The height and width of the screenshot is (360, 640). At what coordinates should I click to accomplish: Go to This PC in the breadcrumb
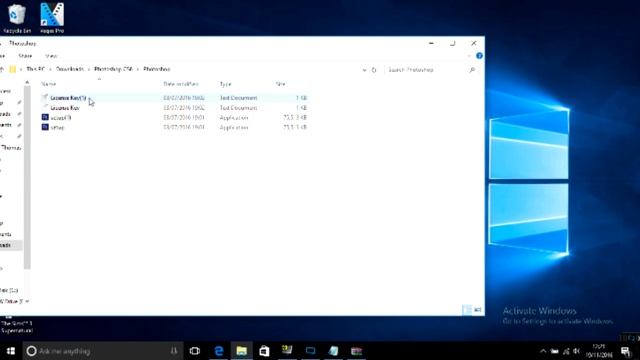coord(36,69)
